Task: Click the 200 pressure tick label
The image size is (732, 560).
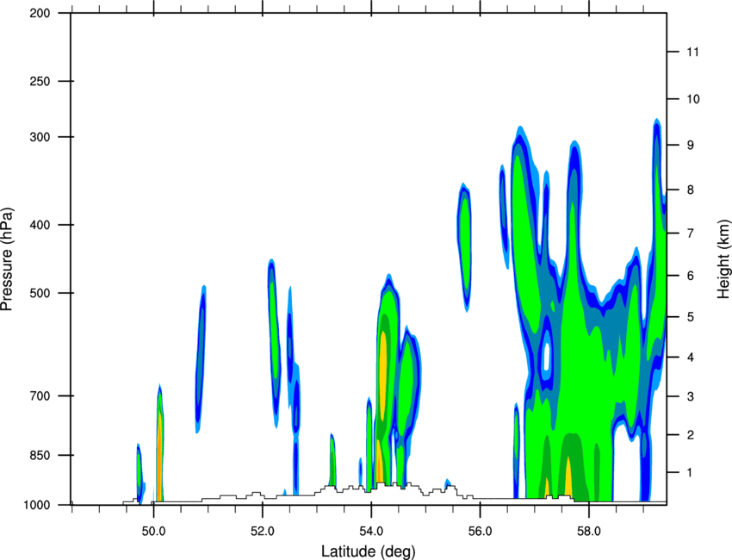Action: pos(40,14)
